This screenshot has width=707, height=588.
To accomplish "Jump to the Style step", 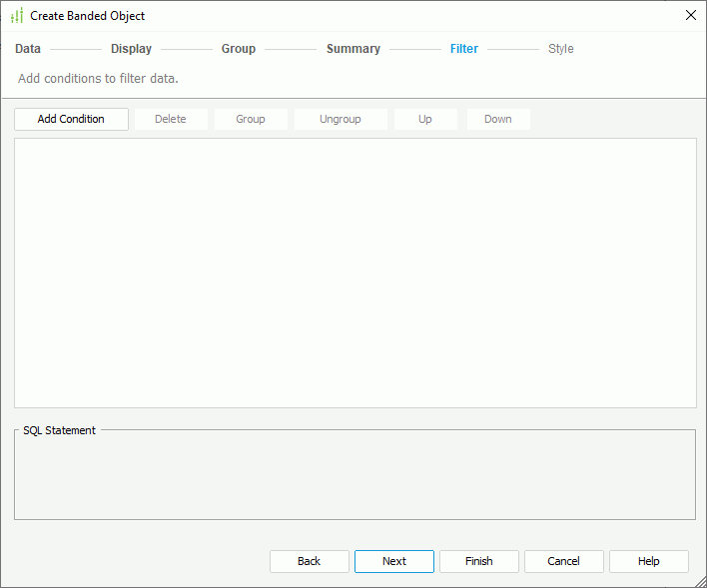I will 561,49.
